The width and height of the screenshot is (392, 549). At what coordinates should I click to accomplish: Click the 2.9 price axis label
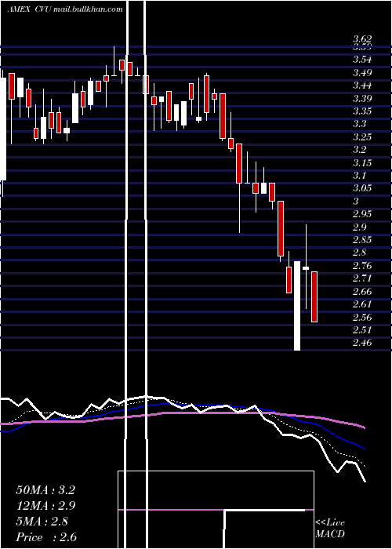pos(360,227)
